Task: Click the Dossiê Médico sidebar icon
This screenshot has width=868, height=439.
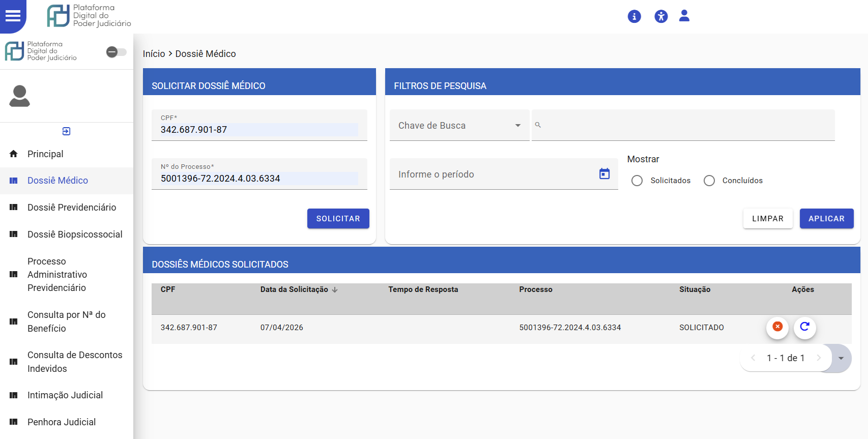Action: pos(14,181)
